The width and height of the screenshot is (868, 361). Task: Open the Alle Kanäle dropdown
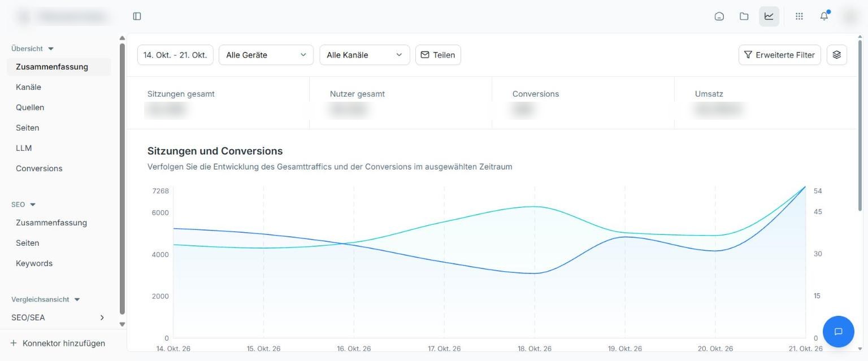coord(364,55)
